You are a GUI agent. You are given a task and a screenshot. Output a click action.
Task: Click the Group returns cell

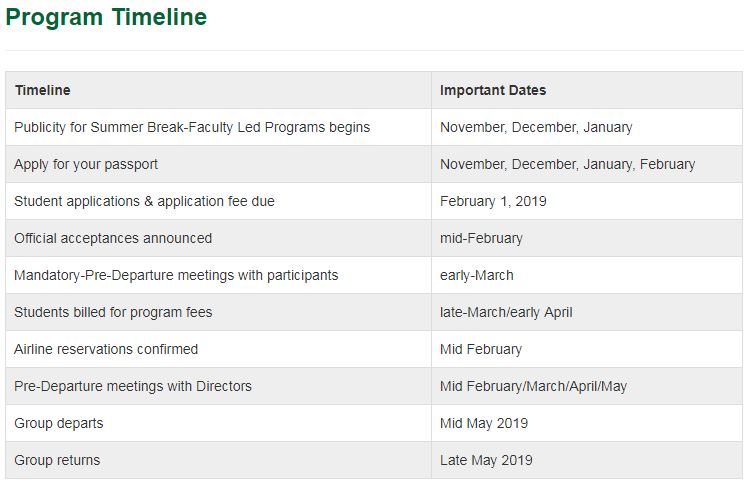[57, 460]
